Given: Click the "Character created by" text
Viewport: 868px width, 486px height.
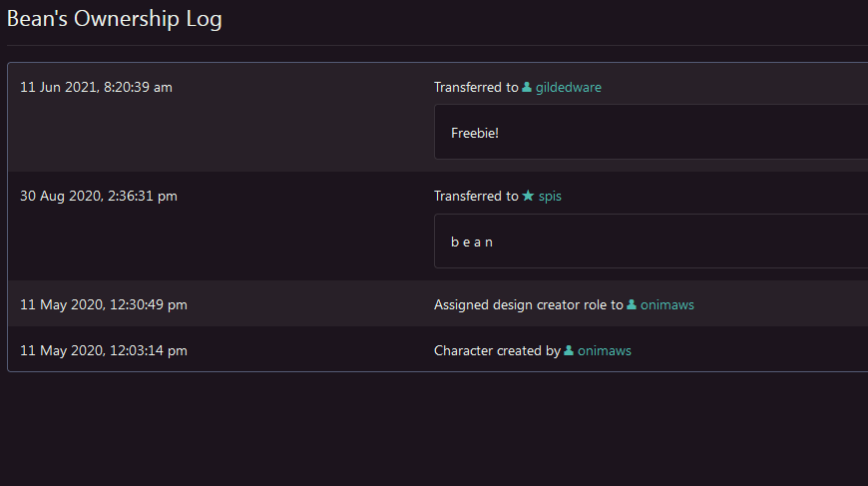Looking at the screenshot, I should 497,351.
